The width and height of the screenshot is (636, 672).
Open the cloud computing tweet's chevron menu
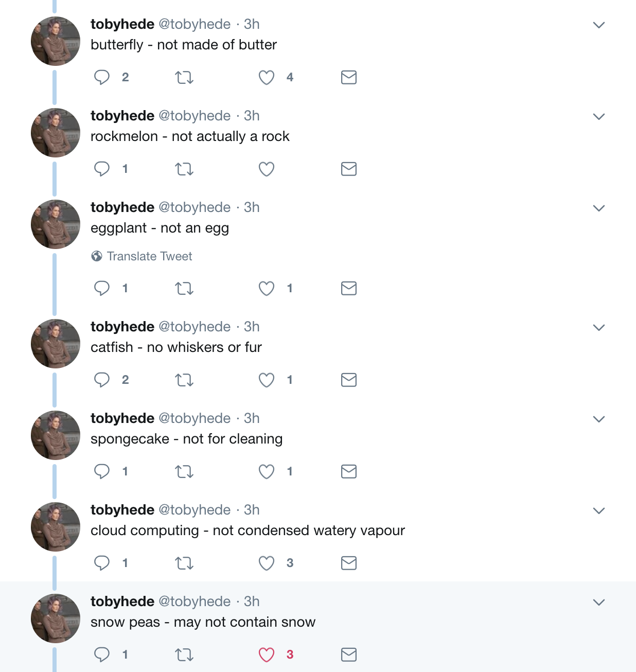599,510
